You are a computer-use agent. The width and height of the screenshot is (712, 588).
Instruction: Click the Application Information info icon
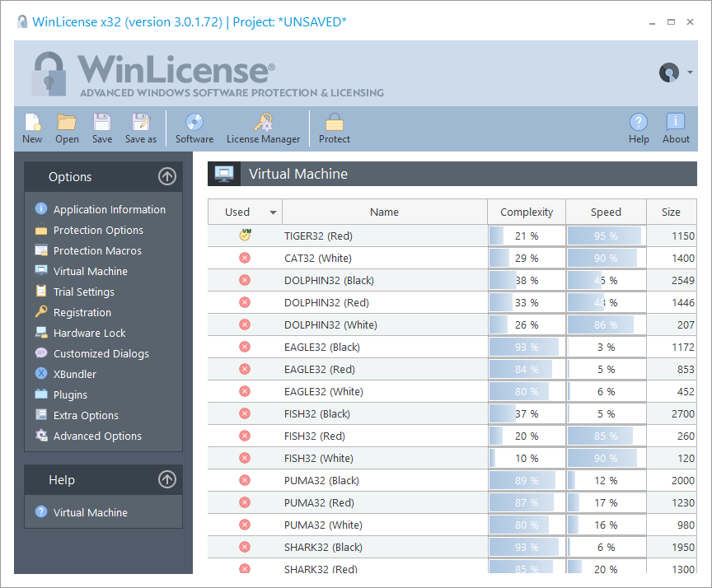click(41, 208)
